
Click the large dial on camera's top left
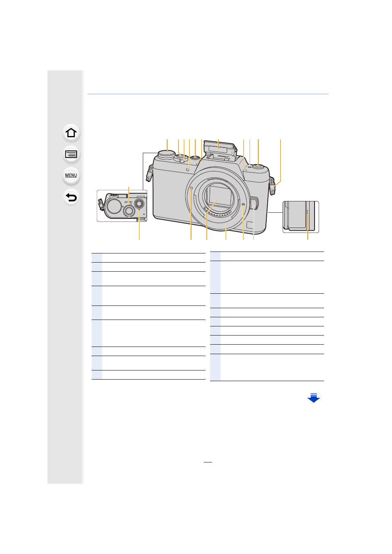tap(165, 154)
